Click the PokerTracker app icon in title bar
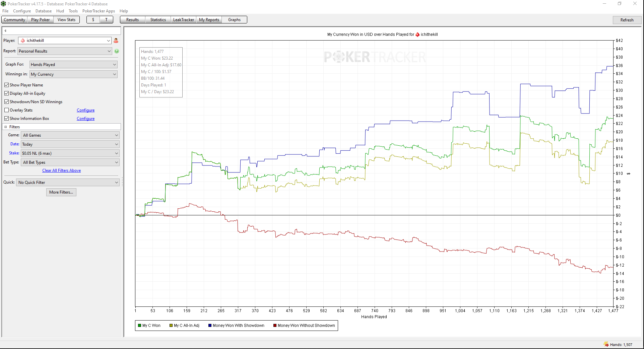 [4, 4]
